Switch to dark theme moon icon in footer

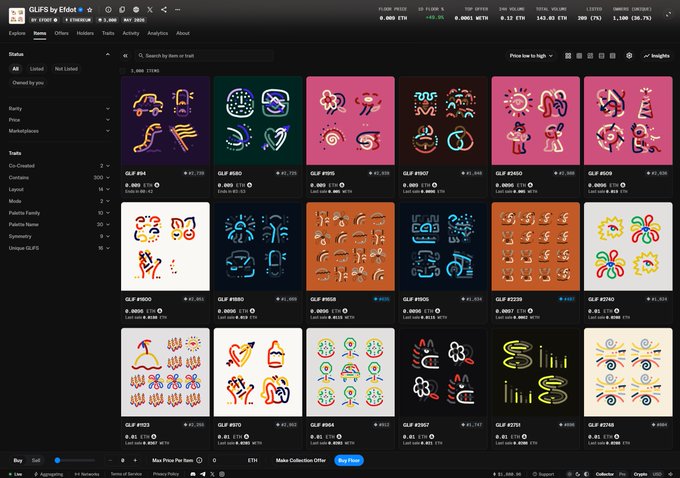578,474
